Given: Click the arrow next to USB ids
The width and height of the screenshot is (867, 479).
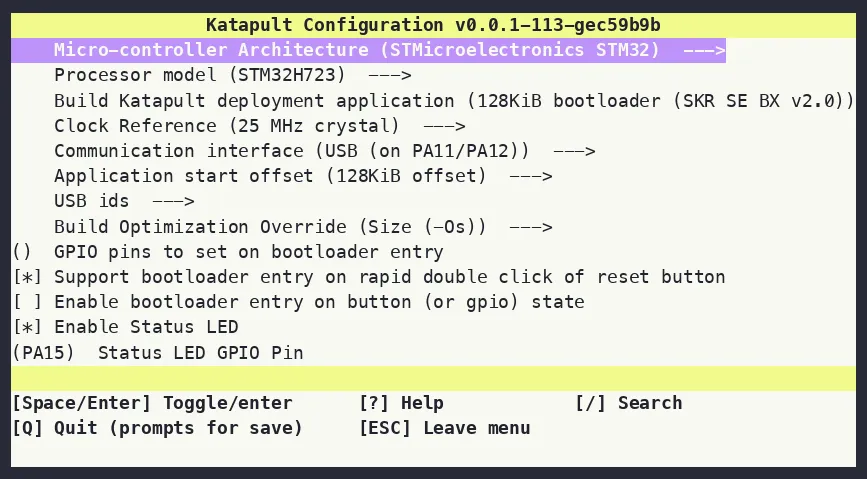Looking at the screenshot, I should point(173,202).
